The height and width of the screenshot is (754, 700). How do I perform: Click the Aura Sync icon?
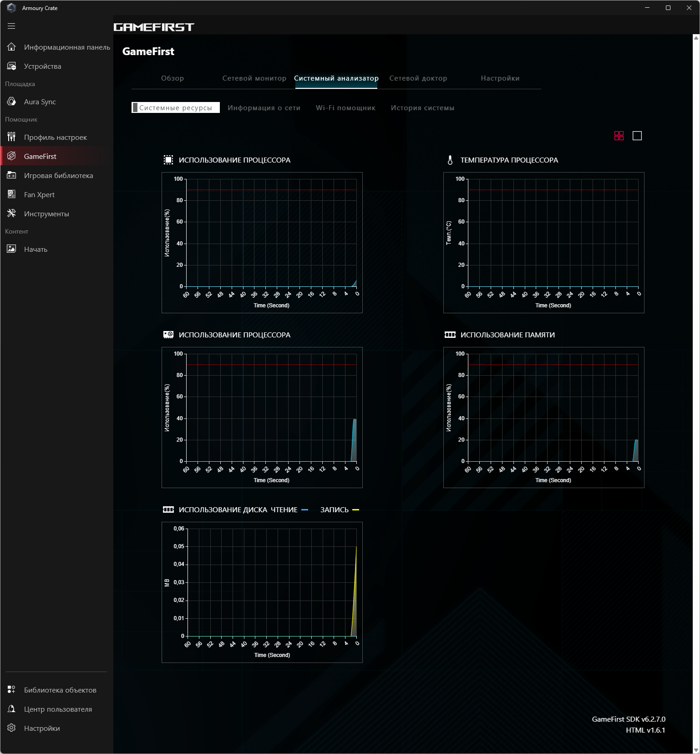pos(11,102)
